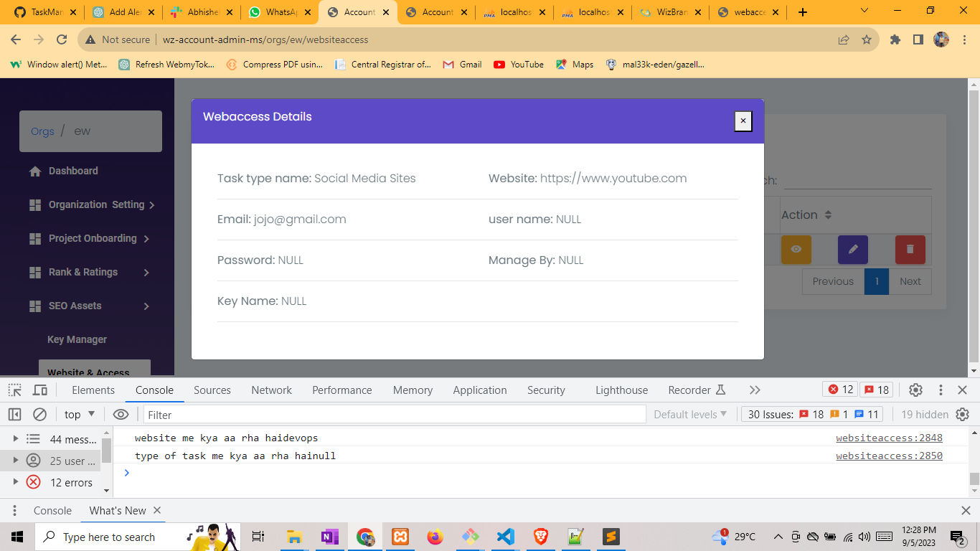Click the red trash delete action button

click(910, 250)
